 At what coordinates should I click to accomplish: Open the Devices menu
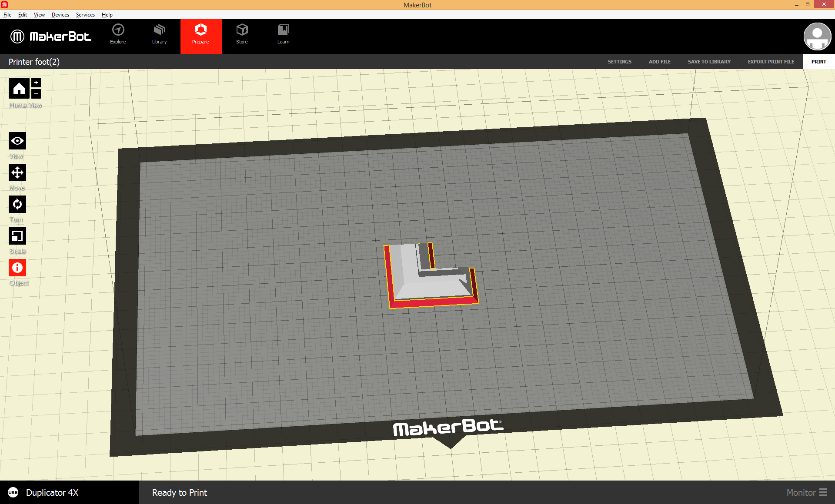coord(60,15)
